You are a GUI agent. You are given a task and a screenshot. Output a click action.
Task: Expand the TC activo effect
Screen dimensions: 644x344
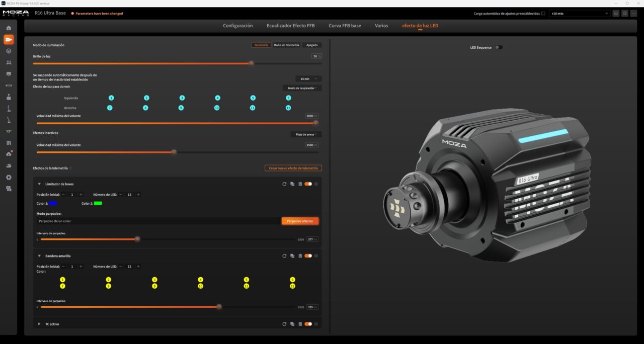[x=39, y=324]
